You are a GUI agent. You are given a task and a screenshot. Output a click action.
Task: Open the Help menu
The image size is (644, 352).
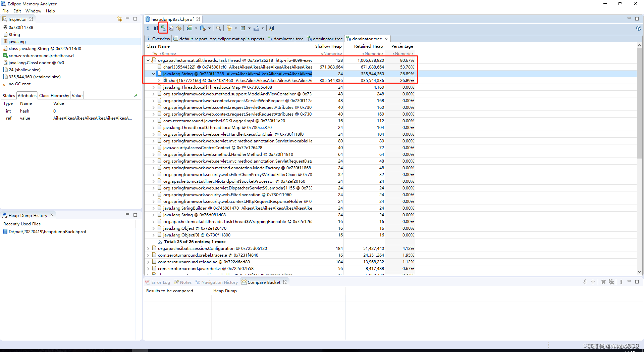pos(50,11)
